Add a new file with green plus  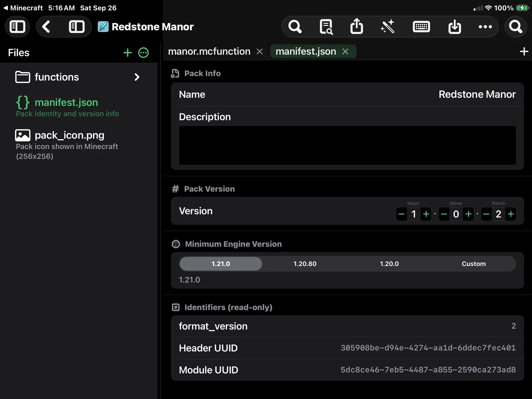[128, 53]
